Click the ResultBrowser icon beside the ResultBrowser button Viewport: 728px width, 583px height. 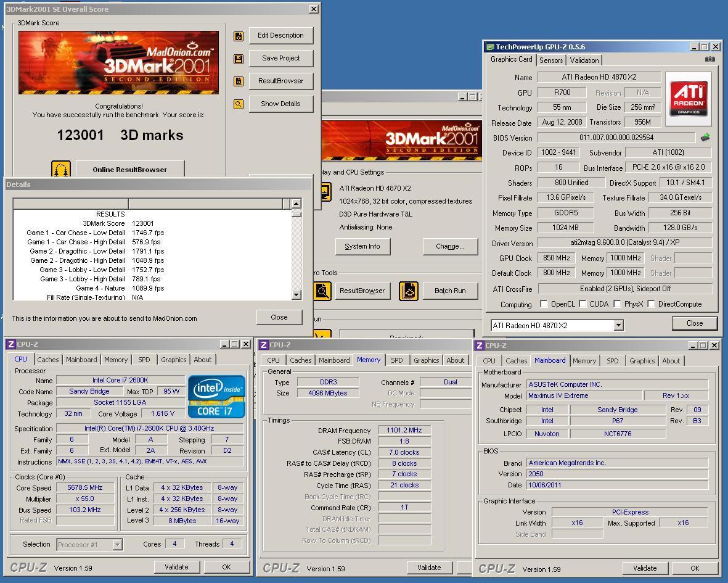pyautogui.click(x=238, y=81)
